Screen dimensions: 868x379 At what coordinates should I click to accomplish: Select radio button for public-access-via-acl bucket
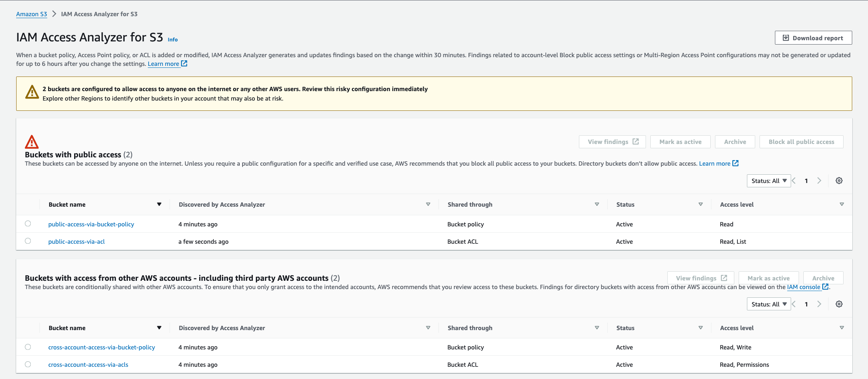[28, 241]
